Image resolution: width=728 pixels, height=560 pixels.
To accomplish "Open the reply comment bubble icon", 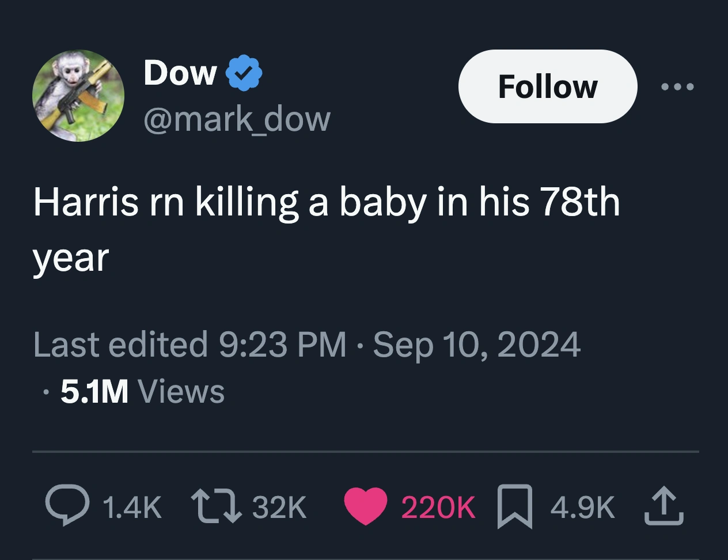I will (x=67, y=506).
